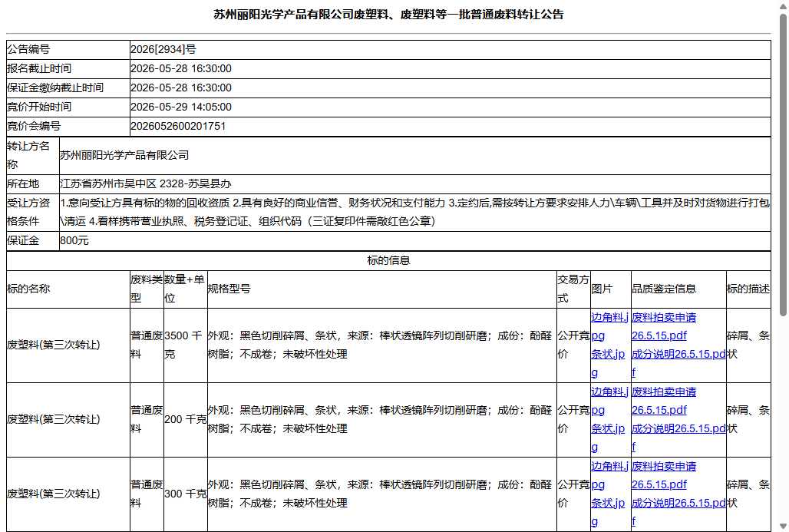The height and width of the screenshot is (532, 789).
Task: Click the 保证金缴纳截止时间 label
Action: point(55,88)
